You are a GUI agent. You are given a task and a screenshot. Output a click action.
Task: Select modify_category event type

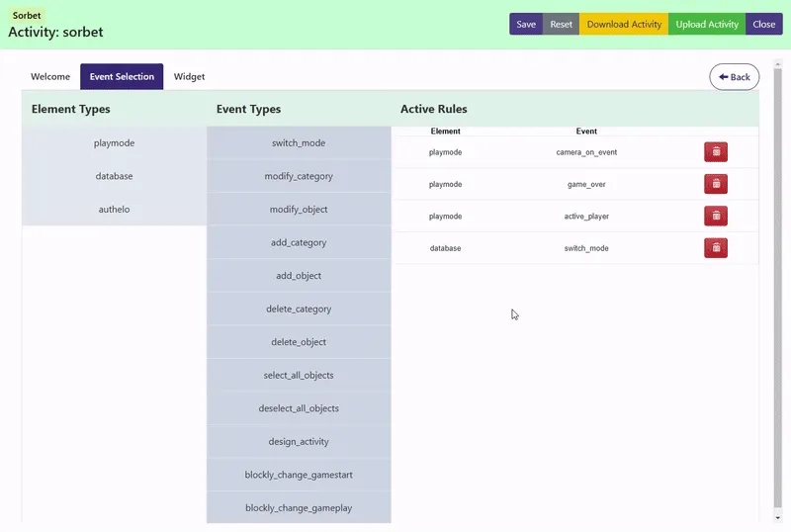point(299,176)
